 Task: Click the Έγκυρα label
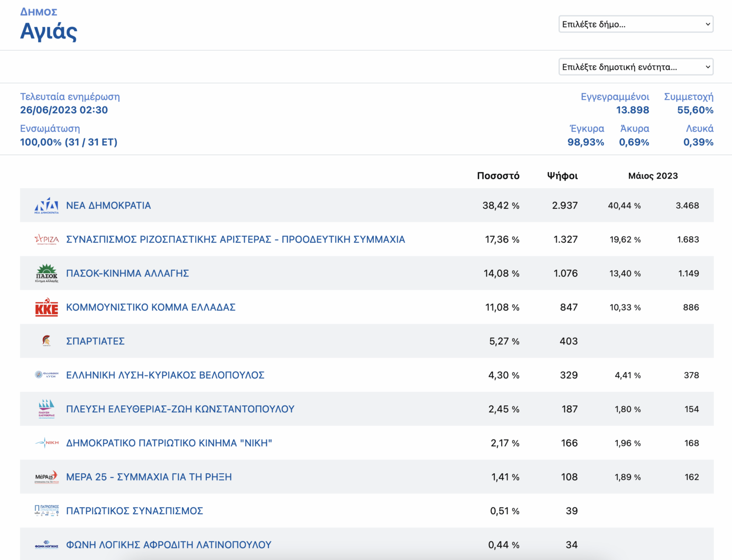pyautogui.click(x=587, y=129)
